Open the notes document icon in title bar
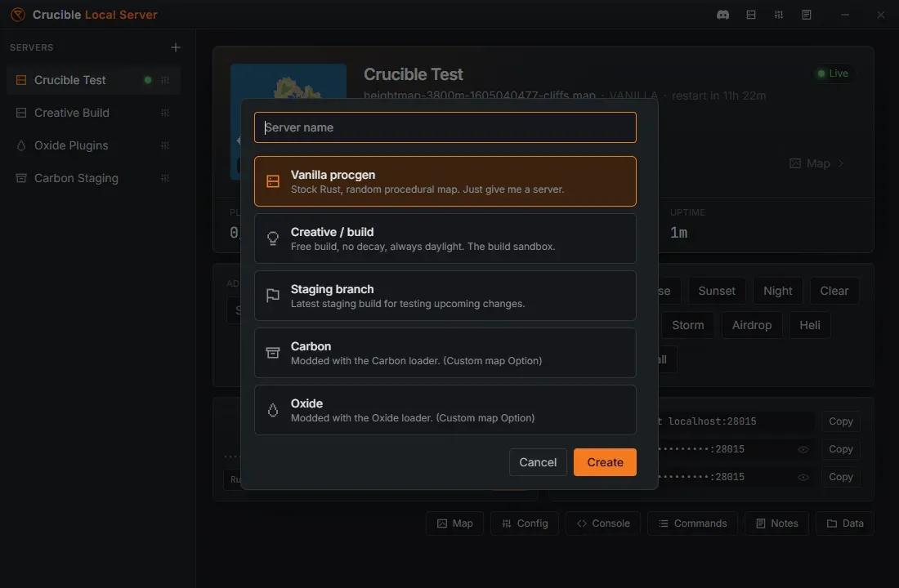Screen dimensions: 899x588 pos(807,15)
